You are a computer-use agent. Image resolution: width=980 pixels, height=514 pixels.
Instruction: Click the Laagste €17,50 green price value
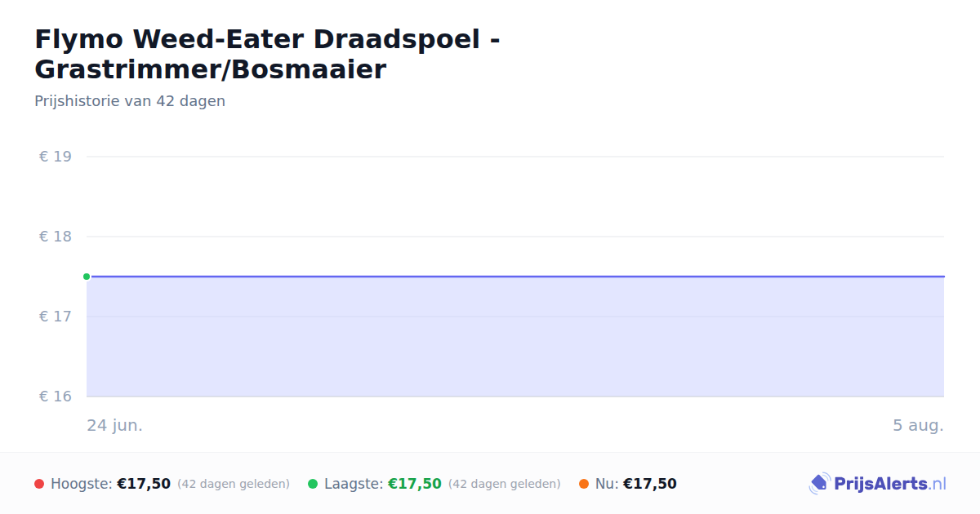point(415,484)
